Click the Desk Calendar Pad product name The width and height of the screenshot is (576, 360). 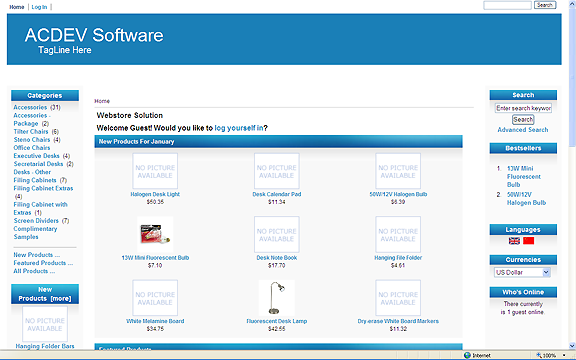[x=277, y=194]
